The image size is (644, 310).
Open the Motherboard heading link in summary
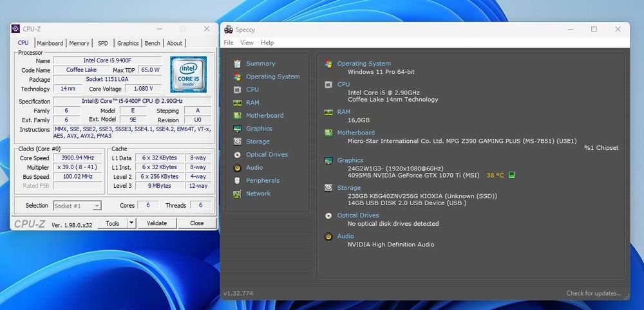(x=355, y=133)
